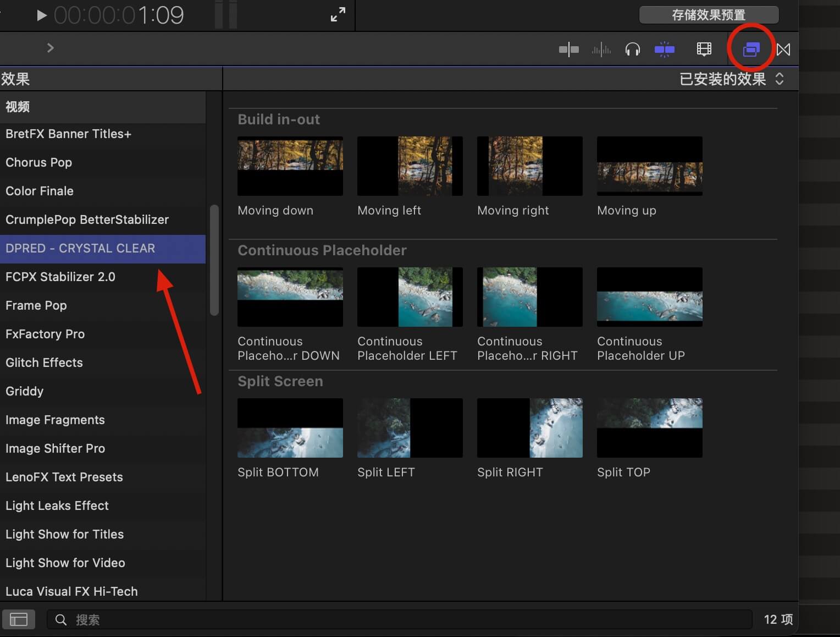The height and width of the screenshot is (637, 840).
Task: Expand the timeline history forward chevron
Action: (x=50, y=48)
